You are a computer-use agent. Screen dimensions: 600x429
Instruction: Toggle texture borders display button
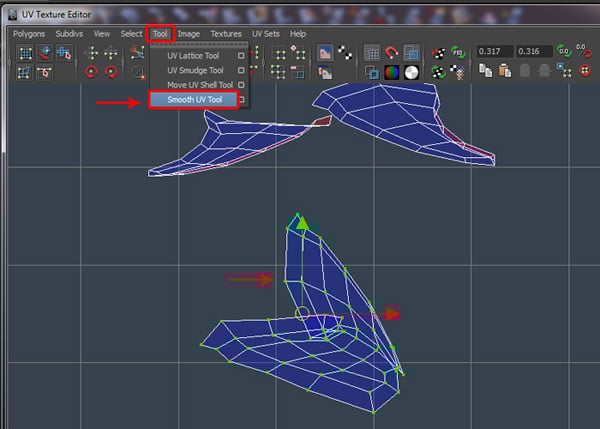pos(372,72)
